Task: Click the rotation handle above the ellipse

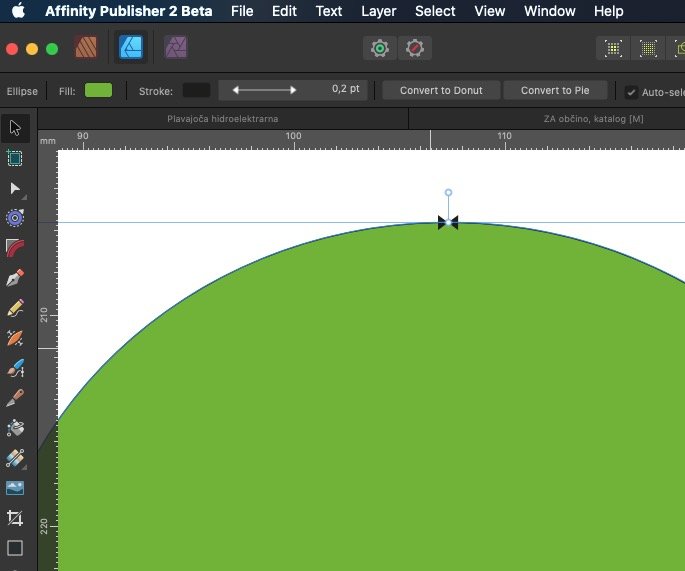Action: pos(448,192)
